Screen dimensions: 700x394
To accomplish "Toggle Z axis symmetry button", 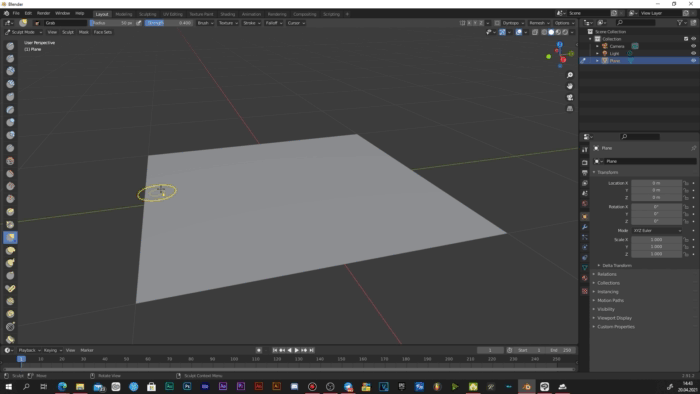I will 481,23.
